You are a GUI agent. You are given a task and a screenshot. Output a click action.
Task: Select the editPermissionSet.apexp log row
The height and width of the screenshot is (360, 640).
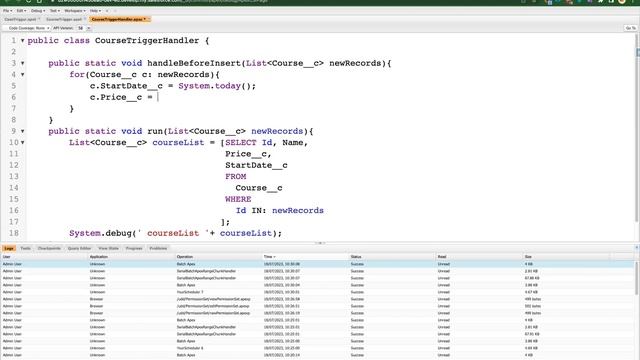tap(318, 306)
